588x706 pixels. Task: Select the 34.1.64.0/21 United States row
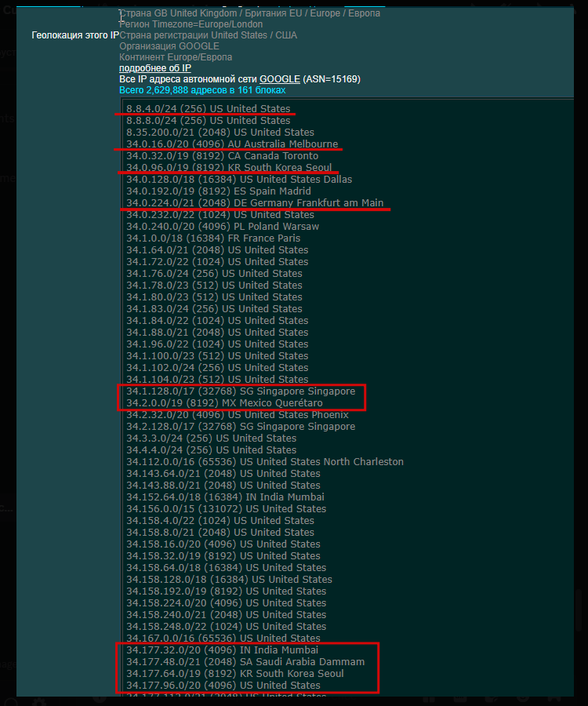[x=217, y=250]
